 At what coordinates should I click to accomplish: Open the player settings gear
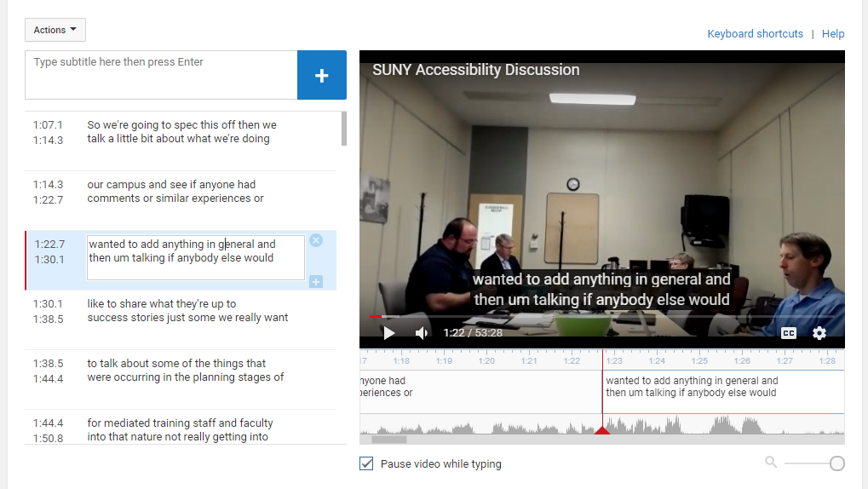(819, 333)
